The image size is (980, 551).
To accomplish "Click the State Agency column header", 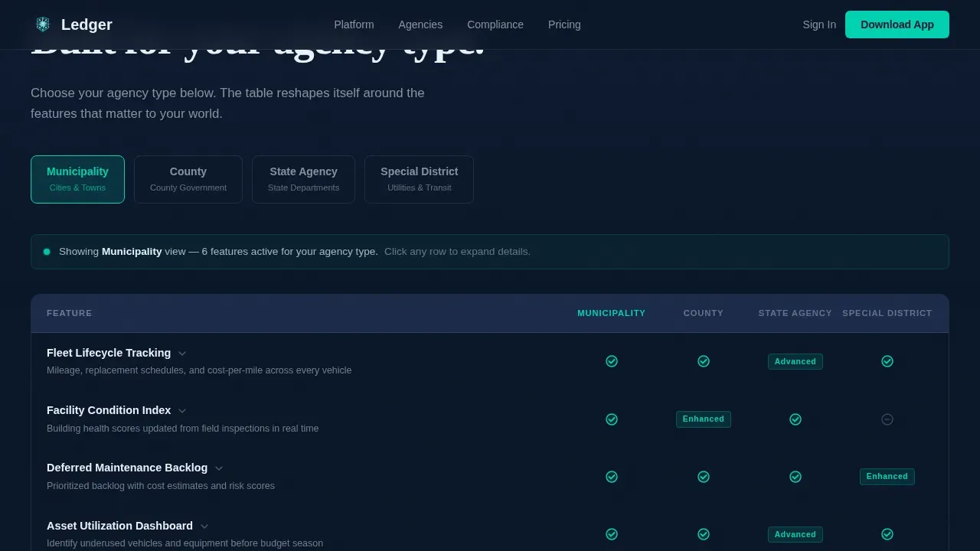I will pyautogui.click(x=795, y=313).
